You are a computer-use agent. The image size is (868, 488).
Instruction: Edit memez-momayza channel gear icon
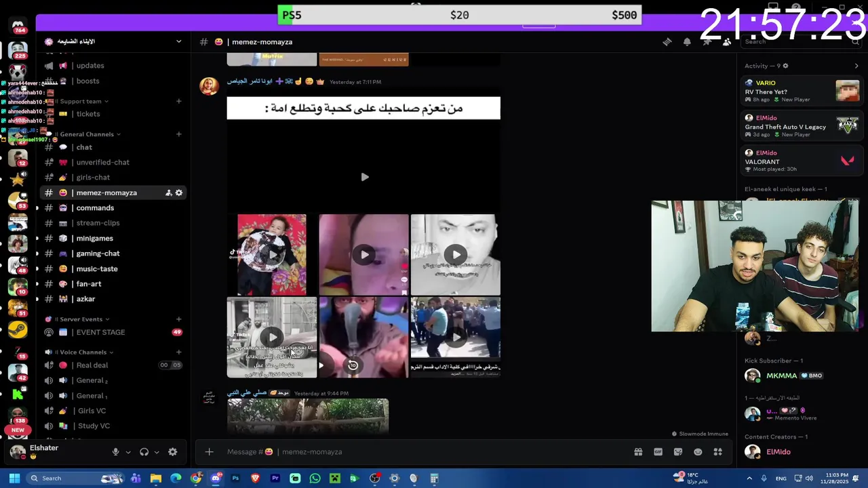(x=179, y=193)
